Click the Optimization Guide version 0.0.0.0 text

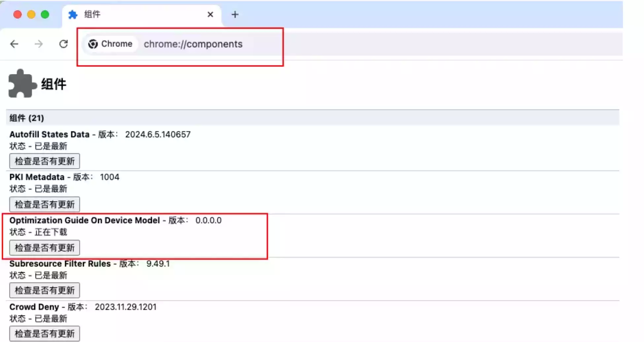tap(208, 220)
